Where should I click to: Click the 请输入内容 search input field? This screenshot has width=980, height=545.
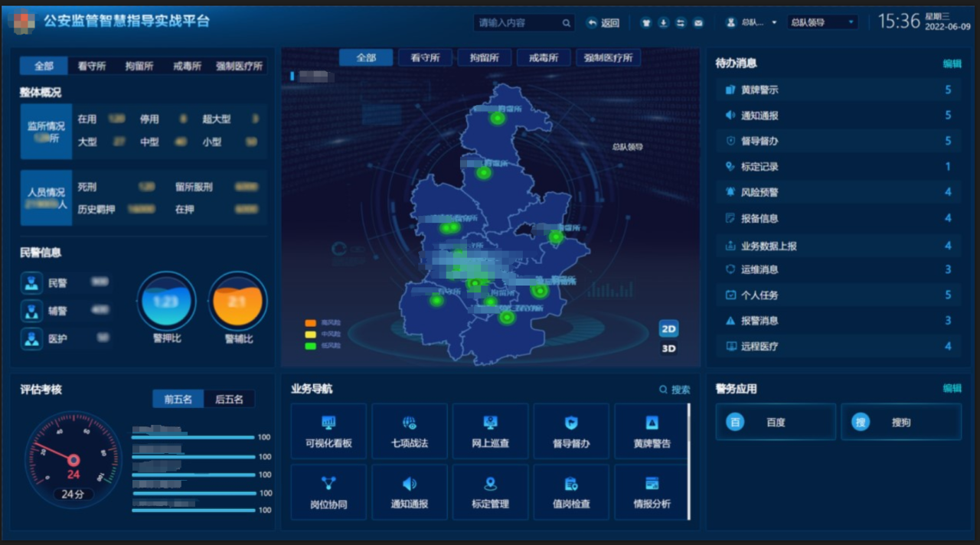[x=518, y=23]
